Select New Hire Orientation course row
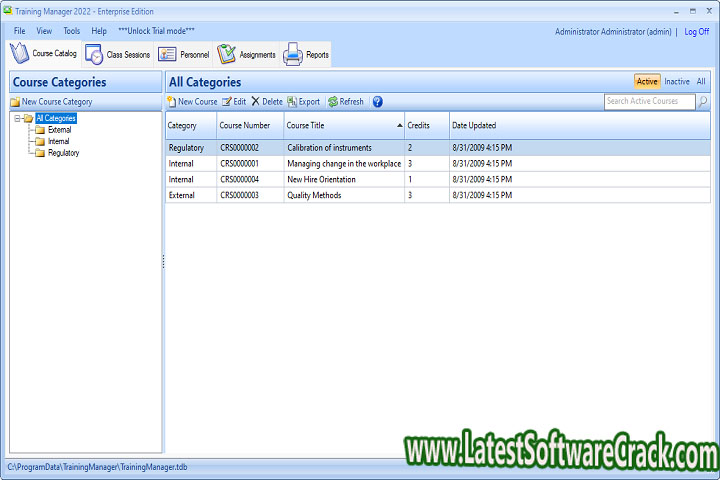Image resolution: width=720 pixels, height=480 pixels. point(438,180)
